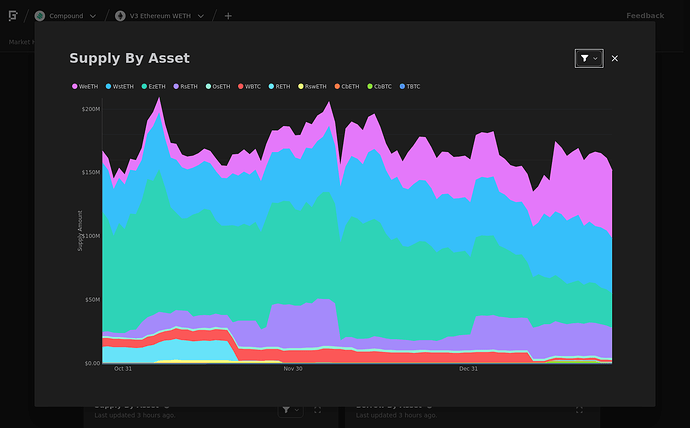This screenshot has height=428, width=690.
Task: Click the Nov 30 x-axis label
Action: 293,369
